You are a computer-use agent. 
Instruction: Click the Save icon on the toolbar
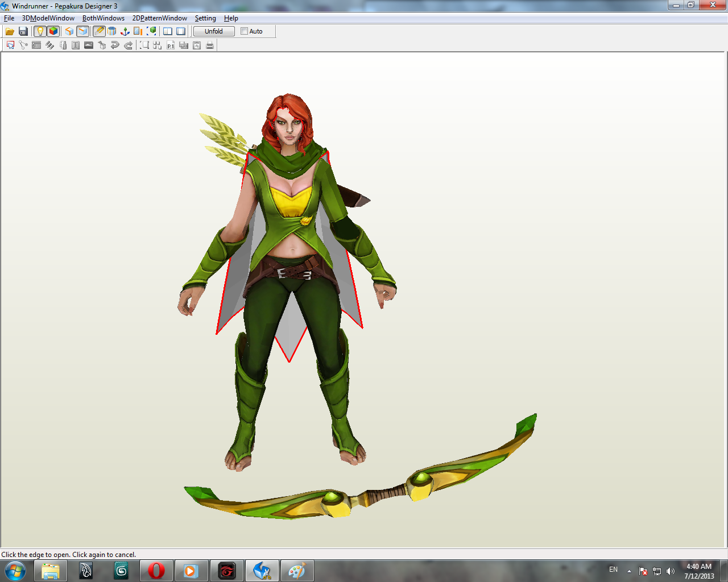(x=23, y=31)
